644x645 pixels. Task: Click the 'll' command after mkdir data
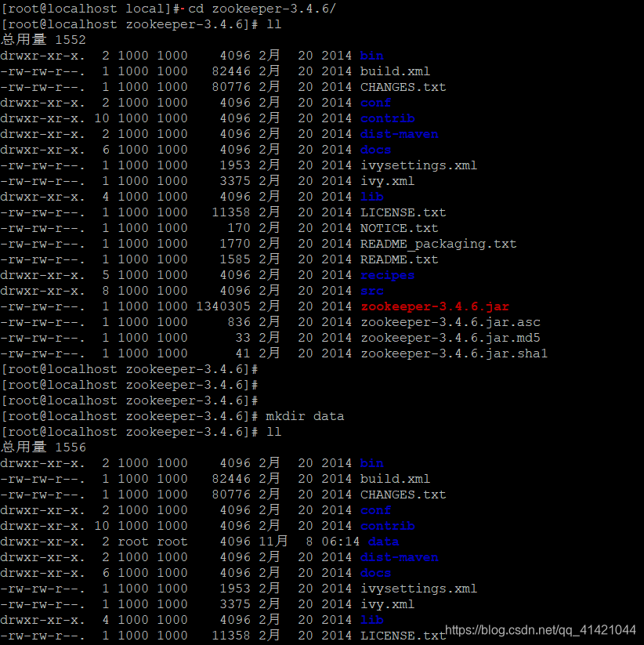(274, 432)
